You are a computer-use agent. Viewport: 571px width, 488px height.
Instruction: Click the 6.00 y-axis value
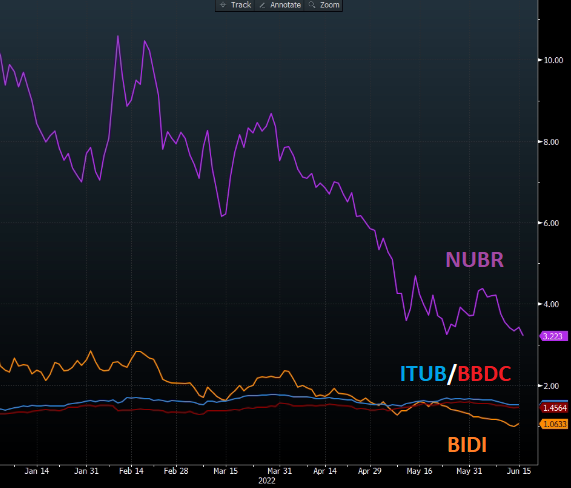tap(551, 223)
